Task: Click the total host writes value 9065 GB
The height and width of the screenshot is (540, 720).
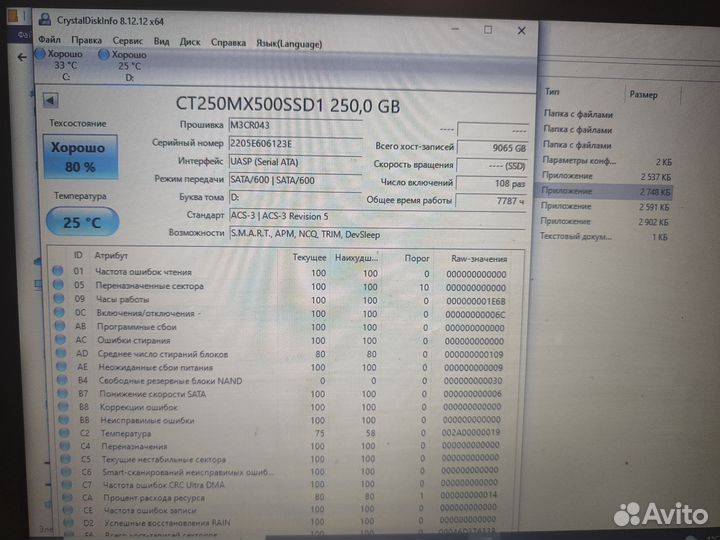Action: tap(492, 148)
